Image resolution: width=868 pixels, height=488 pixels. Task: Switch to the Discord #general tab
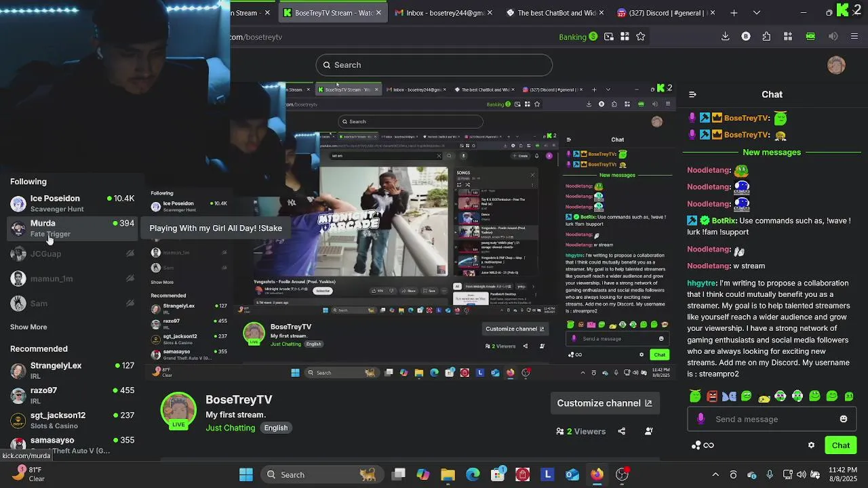point(667,13)
